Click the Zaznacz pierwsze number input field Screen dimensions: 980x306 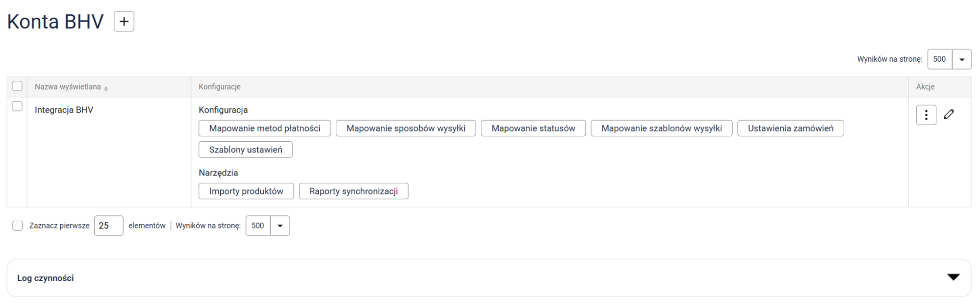coord(108,226)
